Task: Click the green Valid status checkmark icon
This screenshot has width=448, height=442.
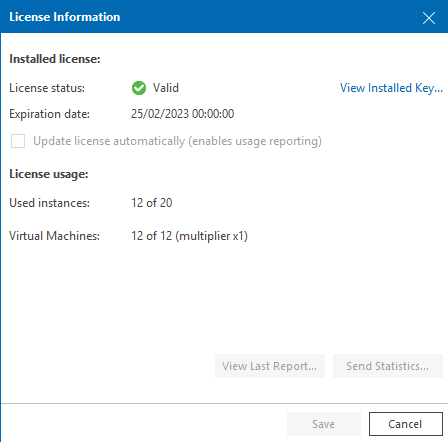Action: (139, 88)
